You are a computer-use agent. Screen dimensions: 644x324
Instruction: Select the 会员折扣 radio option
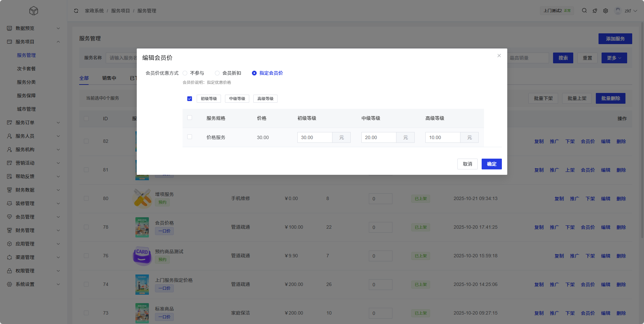(x=217, y=73)
